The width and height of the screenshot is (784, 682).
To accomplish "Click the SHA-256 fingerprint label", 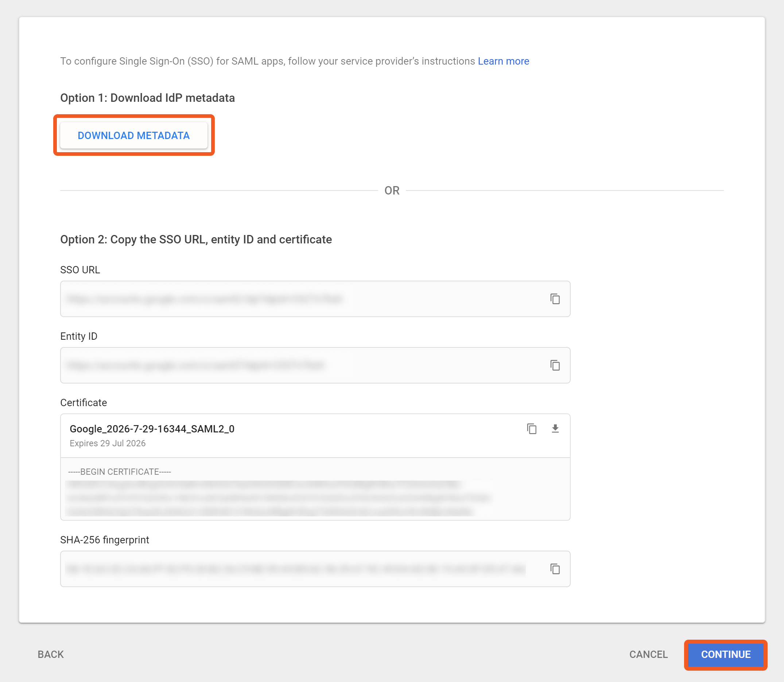I will click(105, 540).
